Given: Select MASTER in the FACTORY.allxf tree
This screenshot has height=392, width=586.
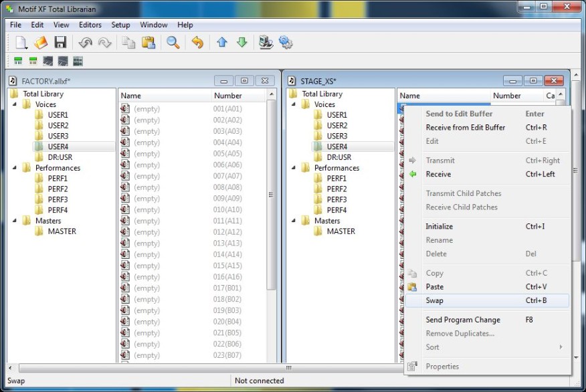Looking at the screenshot, I should (62, 231).
